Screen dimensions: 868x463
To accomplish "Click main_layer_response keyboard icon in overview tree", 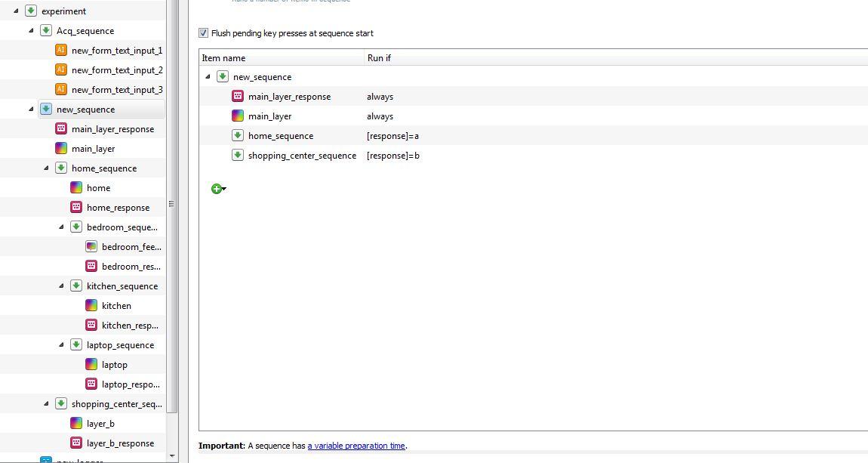I will click(x=61, y=129).
